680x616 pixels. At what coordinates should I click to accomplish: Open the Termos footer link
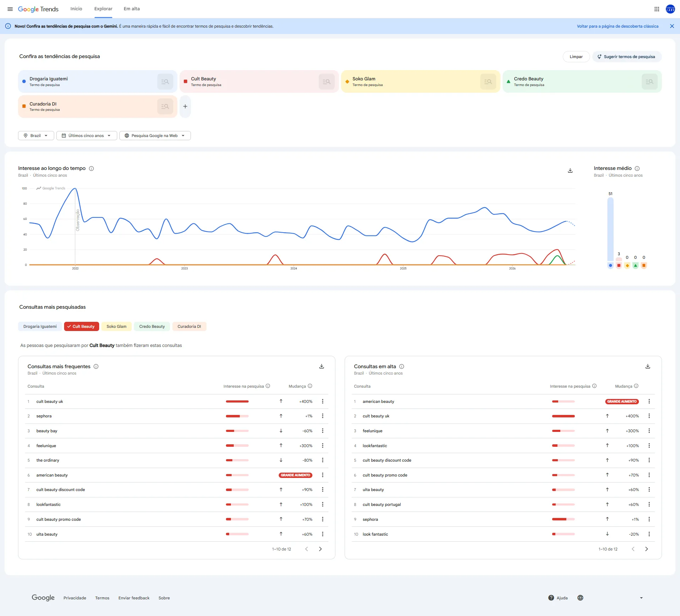tap(102, 598)
